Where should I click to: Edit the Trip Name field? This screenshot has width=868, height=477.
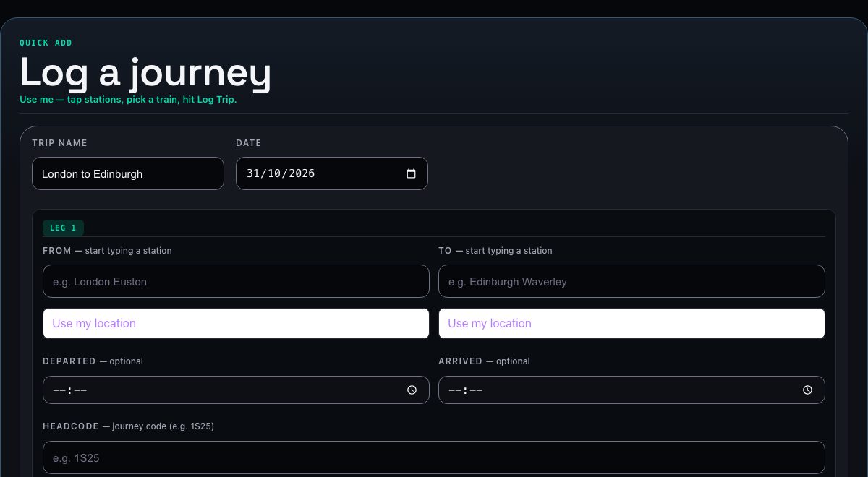128,173
